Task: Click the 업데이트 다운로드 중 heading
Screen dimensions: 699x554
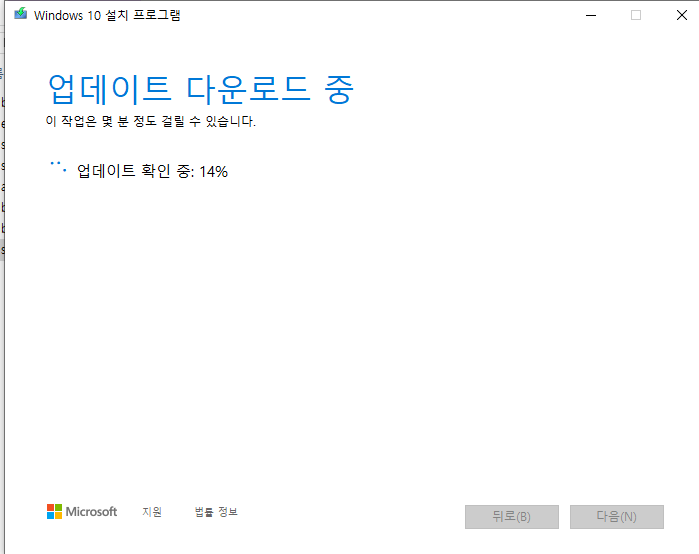Action: [x=200, y=89]
